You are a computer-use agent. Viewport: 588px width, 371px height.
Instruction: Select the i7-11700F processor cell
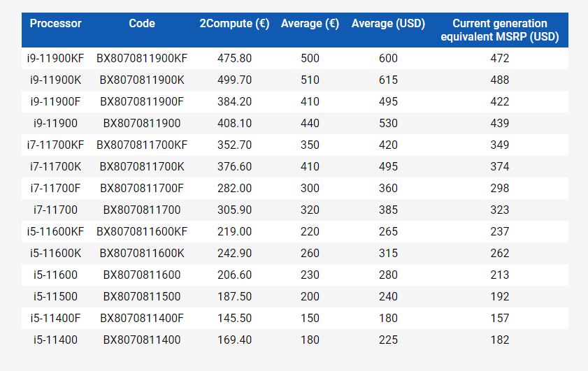(55, 189)
